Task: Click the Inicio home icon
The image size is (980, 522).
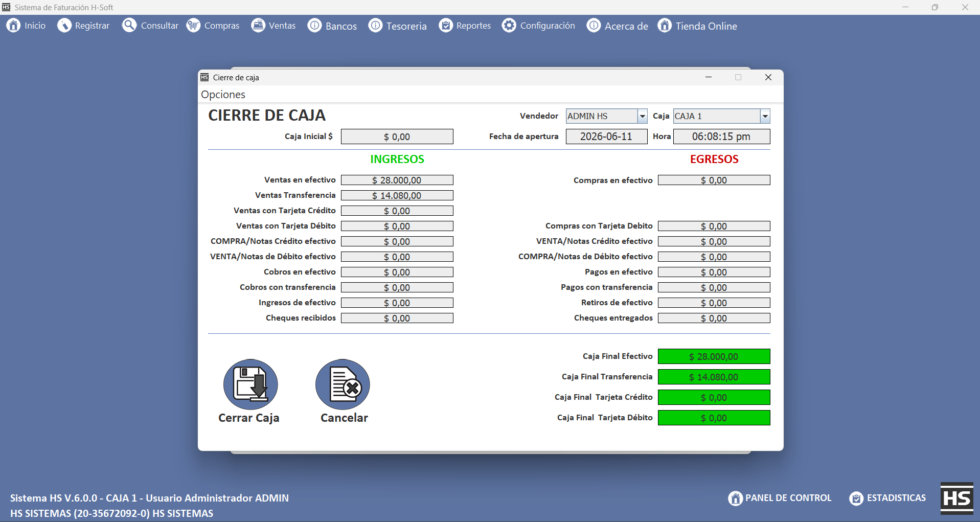Action: 13,25
